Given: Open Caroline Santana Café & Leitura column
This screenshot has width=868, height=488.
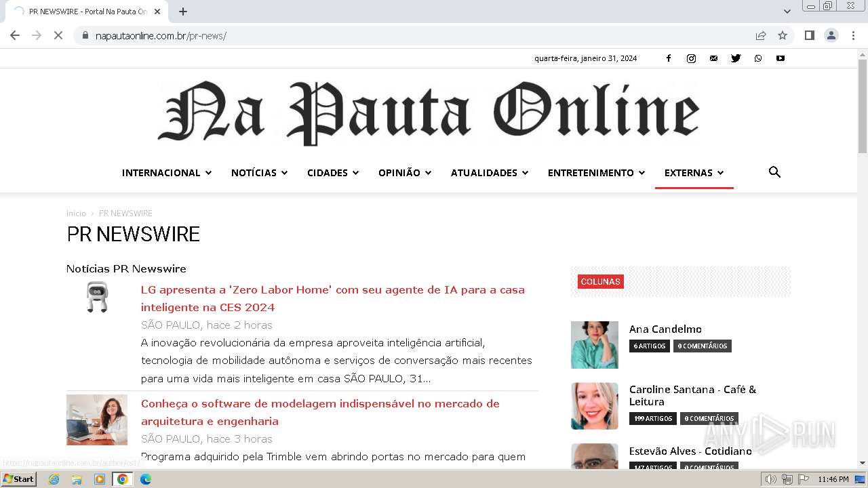Looking at the screenshot, I should coord(692,395).
